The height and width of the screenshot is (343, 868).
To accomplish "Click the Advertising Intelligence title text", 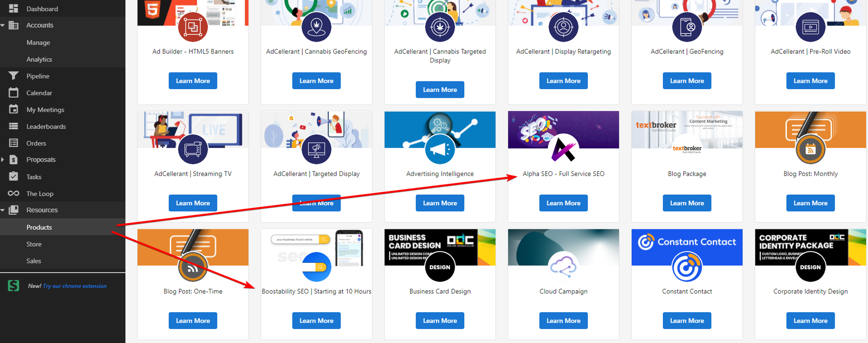I will point(440,173).
